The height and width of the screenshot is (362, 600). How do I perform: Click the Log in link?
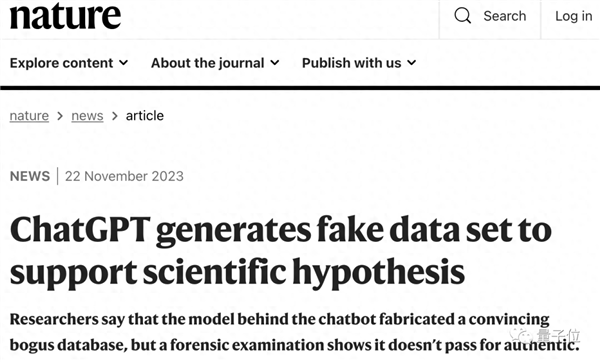tap(574, 16)
